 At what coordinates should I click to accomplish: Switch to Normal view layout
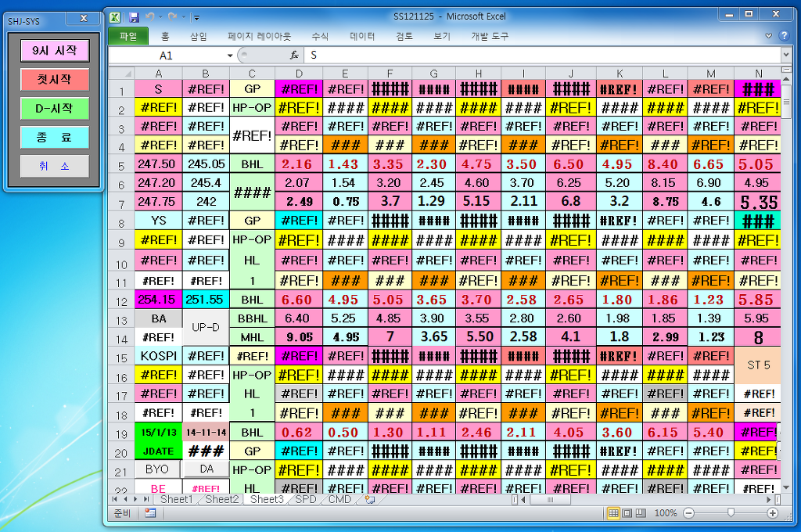614,513
